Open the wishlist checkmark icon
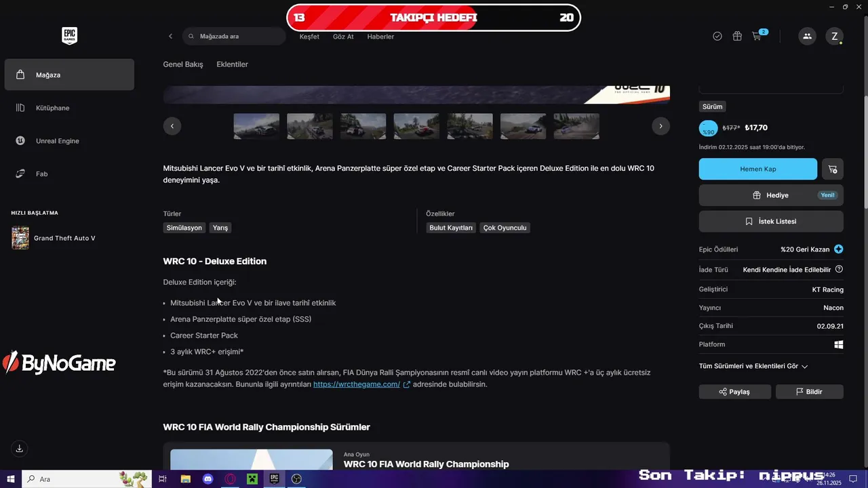This screenshot has width=868, height=488. pos(717,36)
